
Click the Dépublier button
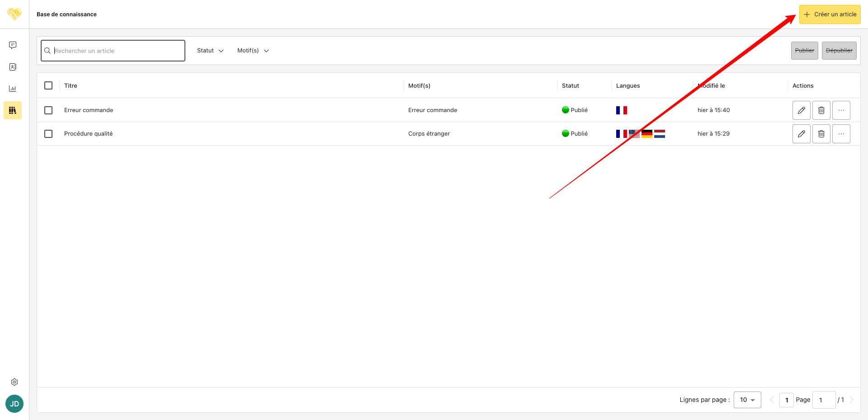pyautogui.click(x=839, y=51)
